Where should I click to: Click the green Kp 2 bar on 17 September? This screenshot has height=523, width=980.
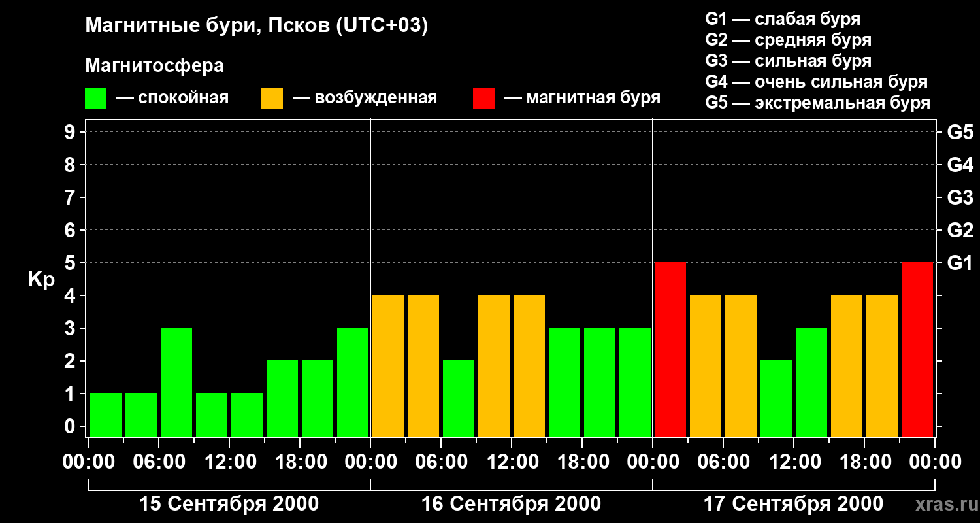[x=776, y=398]
